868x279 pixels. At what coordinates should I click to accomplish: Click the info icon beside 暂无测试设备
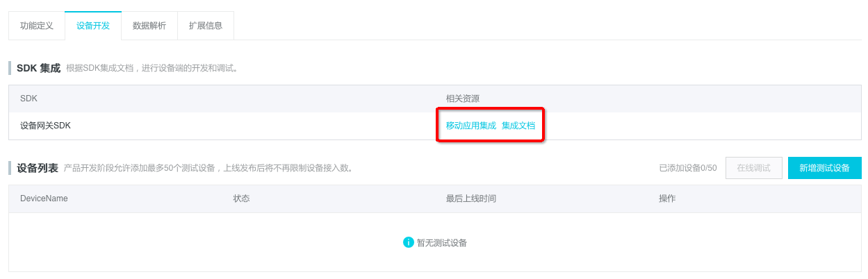pos(409,242)
